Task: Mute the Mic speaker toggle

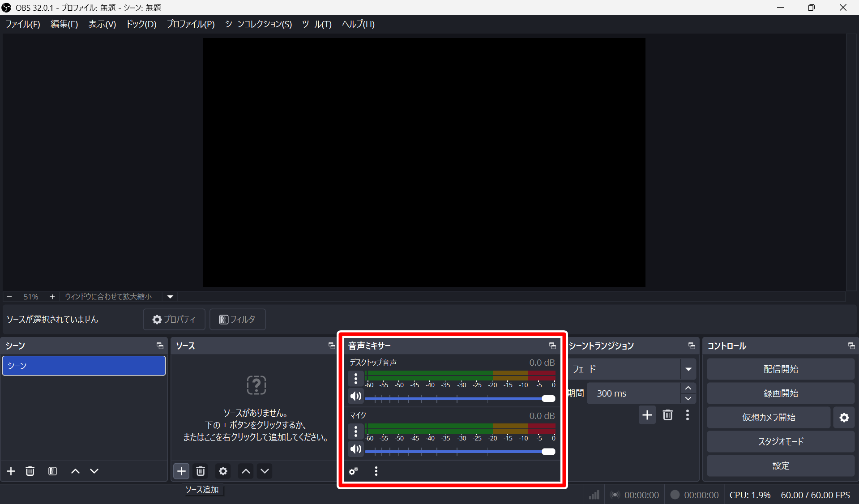Action: [x=356, y=449]
